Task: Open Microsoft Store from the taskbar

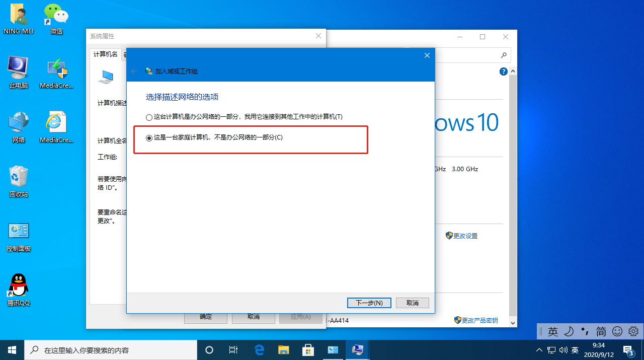Action: 308,349
